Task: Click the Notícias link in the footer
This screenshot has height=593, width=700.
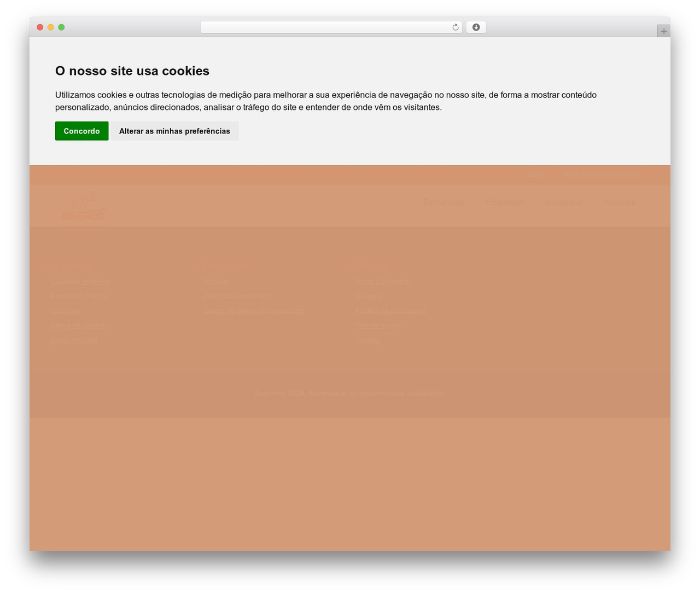Action: [215, 281]
